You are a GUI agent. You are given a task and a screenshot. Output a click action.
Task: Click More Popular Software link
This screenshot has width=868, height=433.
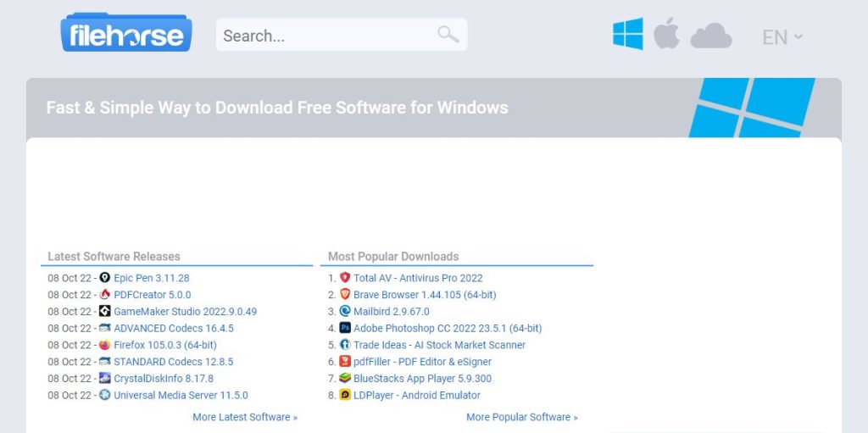(x=522, y=417)
